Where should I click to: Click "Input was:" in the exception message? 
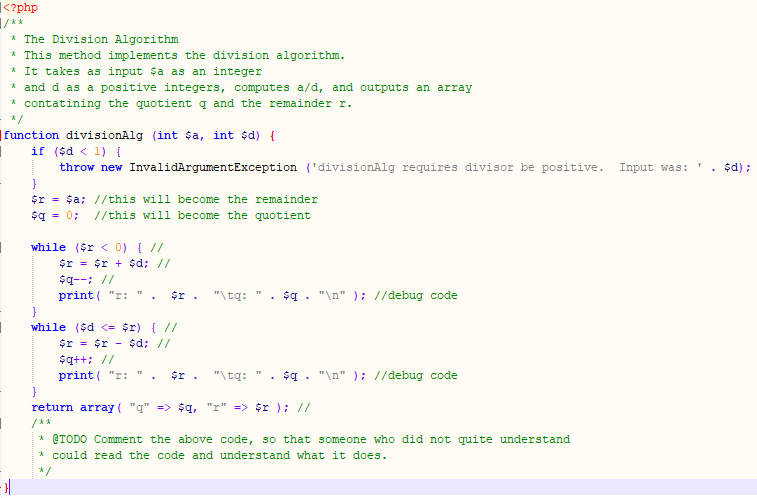pyautogui.click(x=654, y=167)
